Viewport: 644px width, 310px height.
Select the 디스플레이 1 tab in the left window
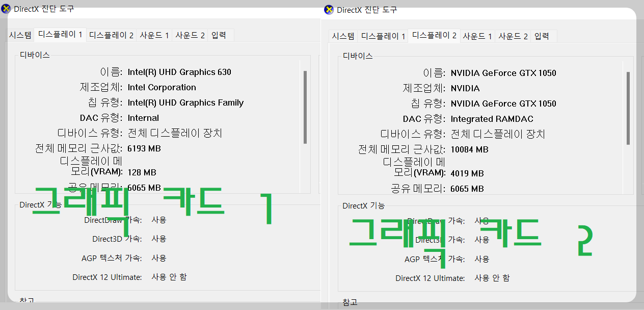[60, 34]
